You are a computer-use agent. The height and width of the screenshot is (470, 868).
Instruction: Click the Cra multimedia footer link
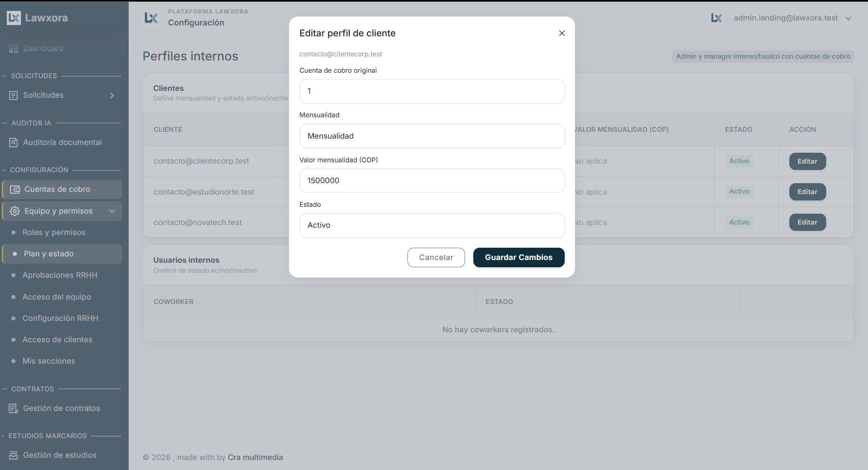[255, 458]
